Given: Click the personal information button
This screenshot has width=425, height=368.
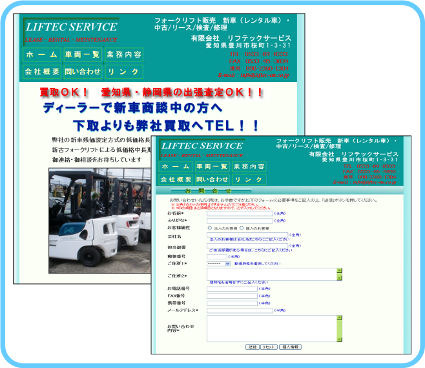Looking at the screenshot, I should [x=290, y=347].
